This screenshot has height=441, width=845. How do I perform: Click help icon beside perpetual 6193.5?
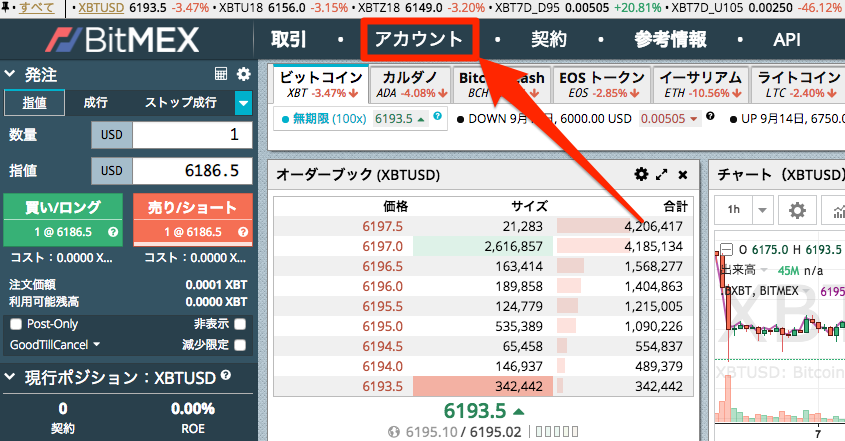(x=438, y=115)
